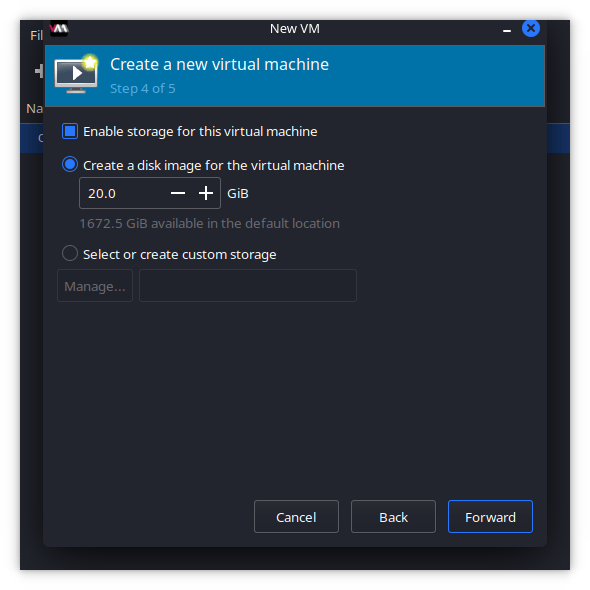Viewport: 590px width, 590px height.
Task: Go Back to the previous step
Action: pyautogui.click(x=393, y=517)
